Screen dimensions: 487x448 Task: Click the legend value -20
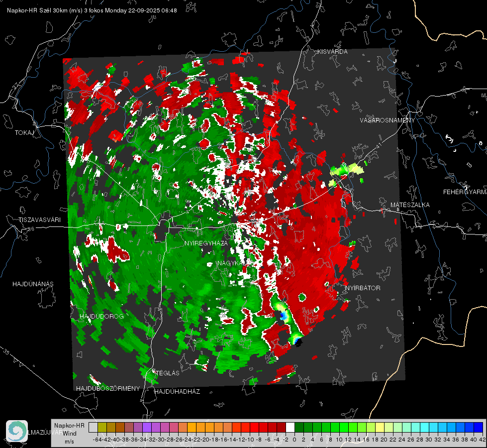(204, 440)
